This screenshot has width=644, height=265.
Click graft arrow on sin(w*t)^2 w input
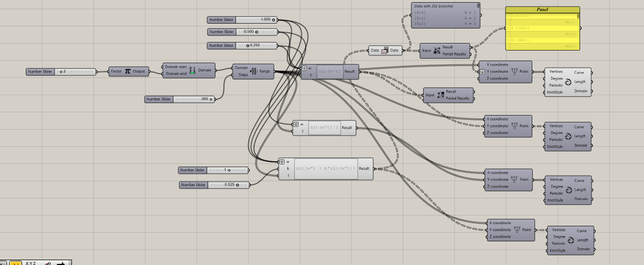click(295, 124)
